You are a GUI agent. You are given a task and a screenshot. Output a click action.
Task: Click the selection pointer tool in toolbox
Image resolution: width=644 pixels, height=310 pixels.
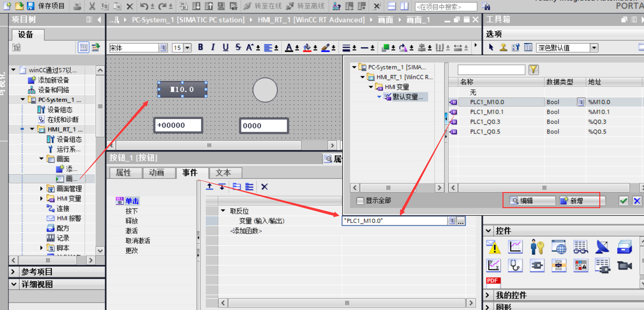point(491,47)
